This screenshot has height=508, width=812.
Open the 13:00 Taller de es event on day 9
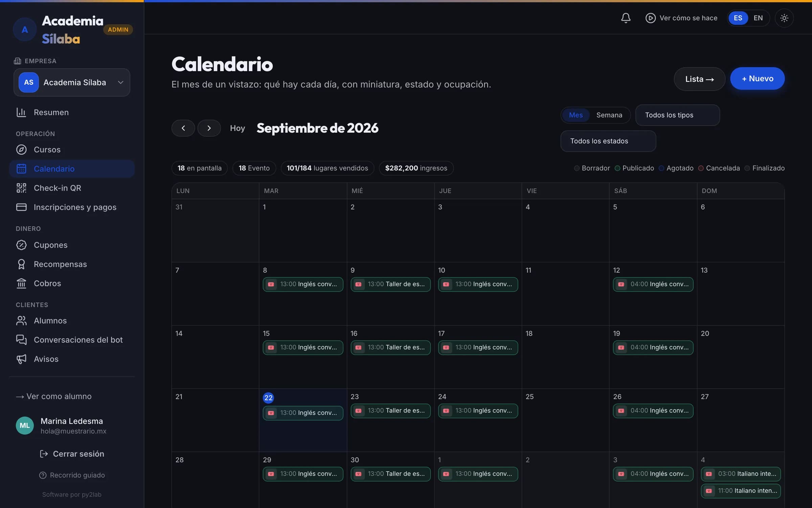click(x=390, y=284)
